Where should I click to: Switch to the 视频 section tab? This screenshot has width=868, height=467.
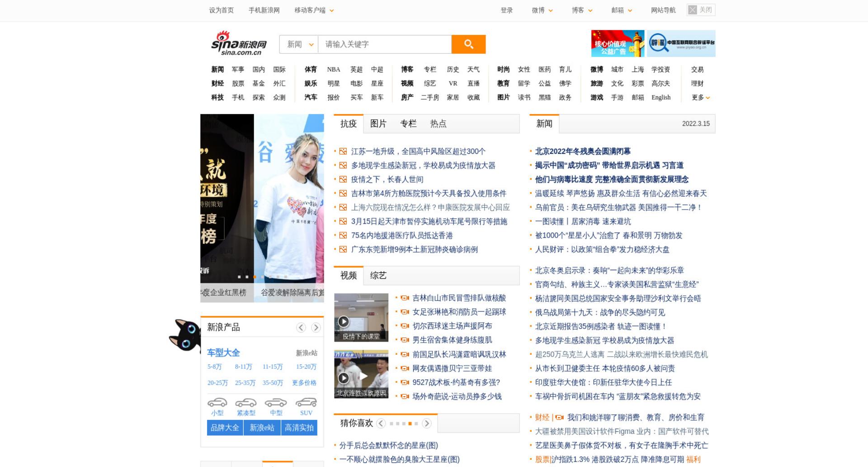click(349, 276)
